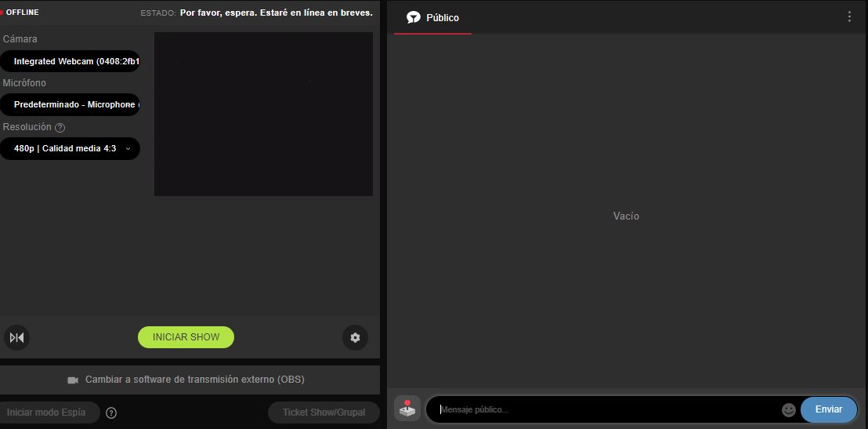Click the Enviar message button
This screenshot has height=429, width=868.
point(828,409)
